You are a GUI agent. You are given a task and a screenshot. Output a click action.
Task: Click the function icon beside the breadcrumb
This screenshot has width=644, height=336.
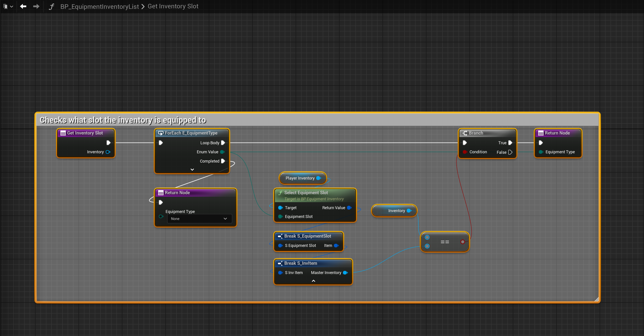click(51, 7)
